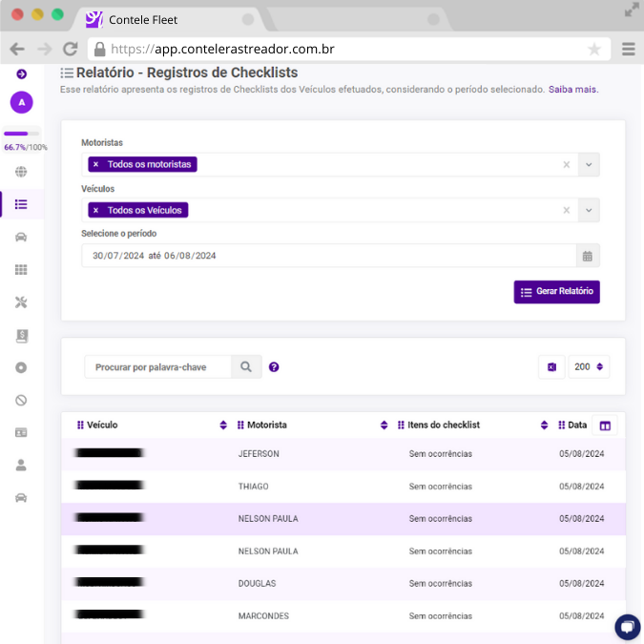The image size is (644, 644).
Task: Click the browser reload icon
Action: (x=71, y=49)
